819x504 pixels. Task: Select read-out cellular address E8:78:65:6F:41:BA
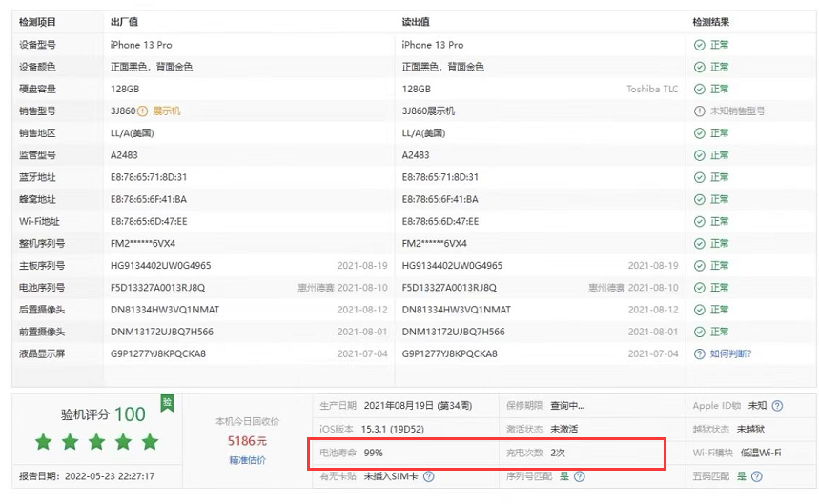440,199
